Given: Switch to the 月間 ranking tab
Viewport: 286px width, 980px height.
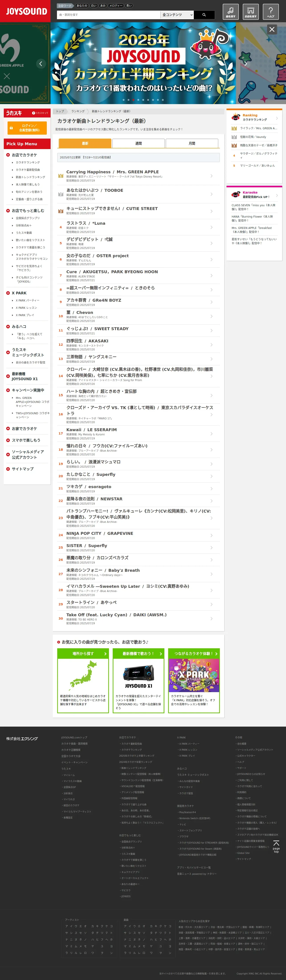Looking at the screenshot, I should [192, 143].
